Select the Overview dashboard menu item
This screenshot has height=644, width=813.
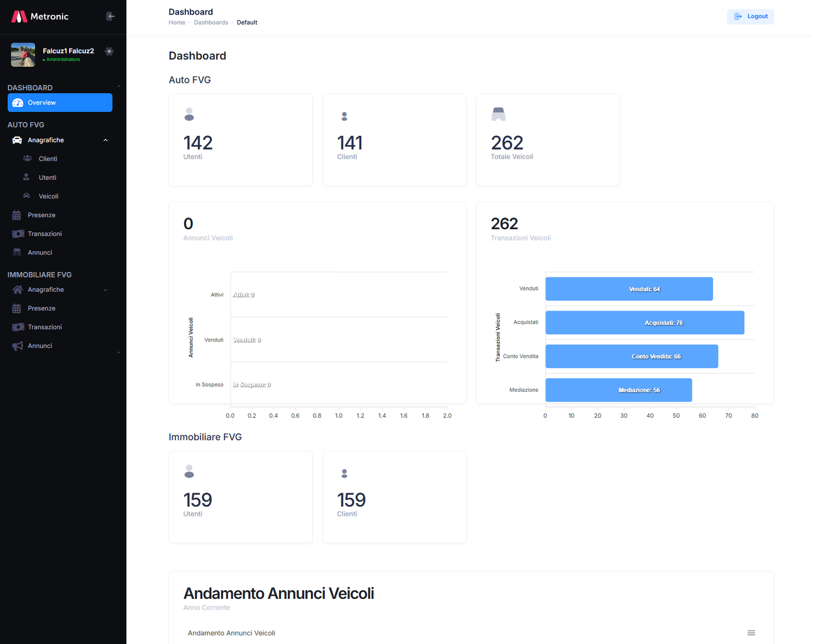[x=60, y=103]
